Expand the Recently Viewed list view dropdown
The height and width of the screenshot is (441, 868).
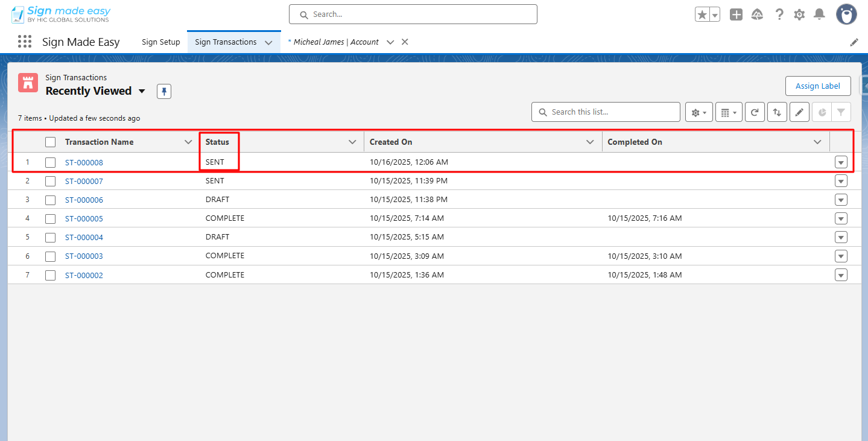(142, 91)
